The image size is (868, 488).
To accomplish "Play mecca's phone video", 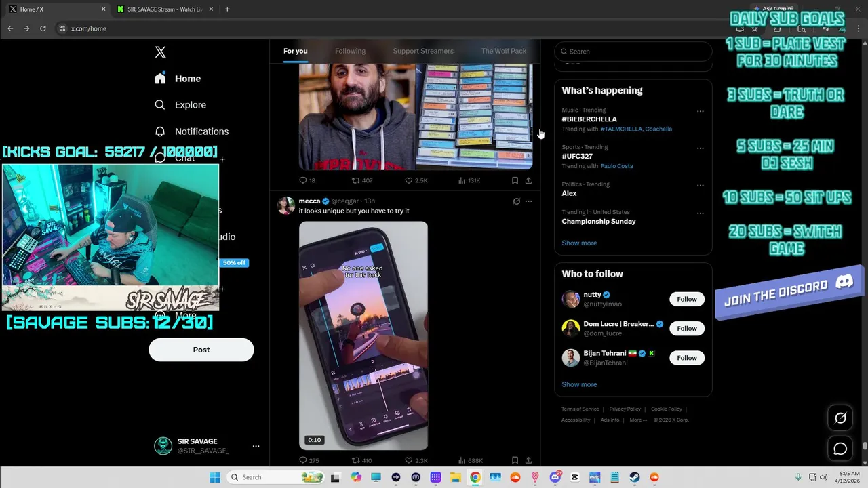I will 363,335.
